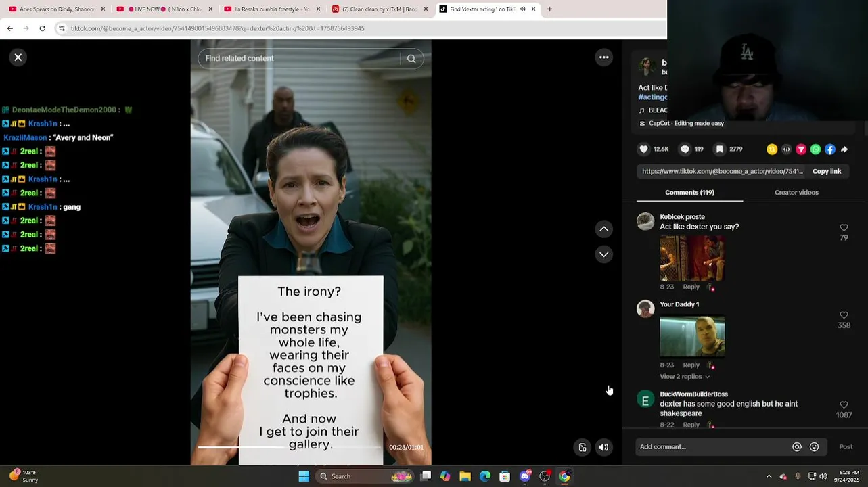Click the Copy link button

click(827, 172)
